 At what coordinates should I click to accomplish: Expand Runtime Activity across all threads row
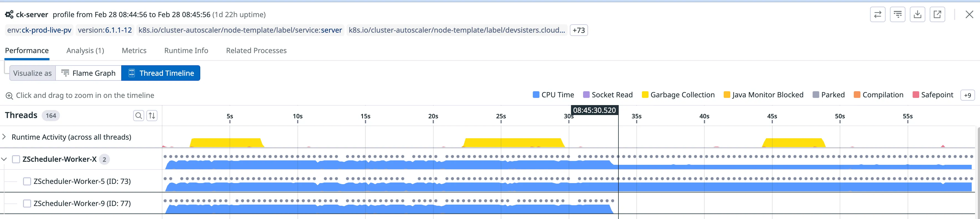(x=4, y=137)
